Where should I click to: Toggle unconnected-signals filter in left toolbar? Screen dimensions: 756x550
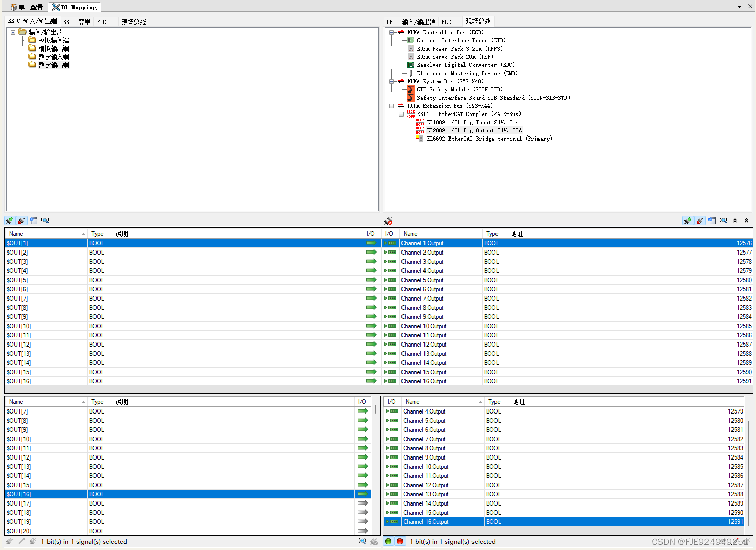pos(21,221)
